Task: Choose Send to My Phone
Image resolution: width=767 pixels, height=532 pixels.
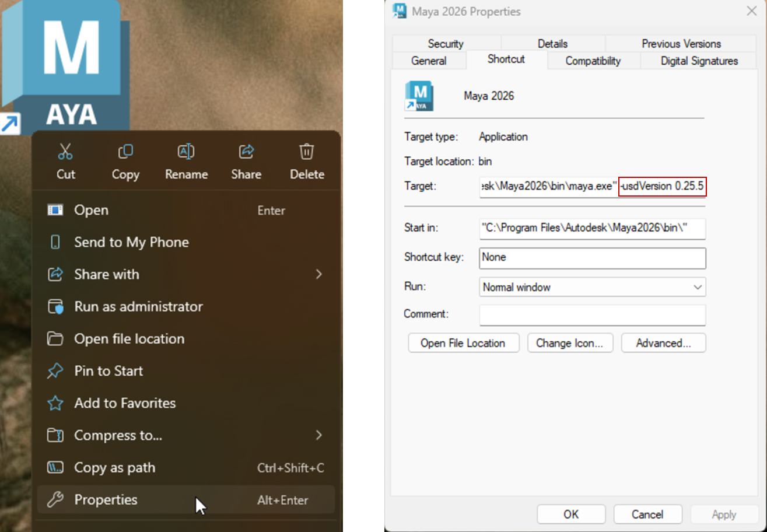Action: tap(186, 242)
